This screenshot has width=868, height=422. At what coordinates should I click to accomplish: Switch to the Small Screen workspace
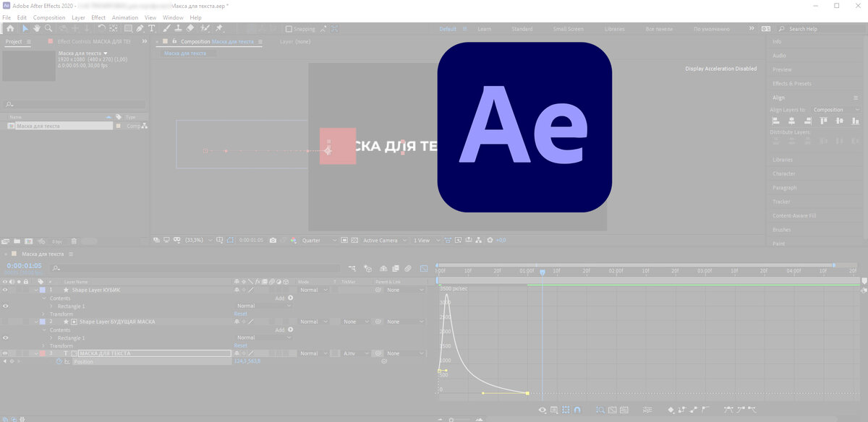pyautogui.click(x=569, y=29)
